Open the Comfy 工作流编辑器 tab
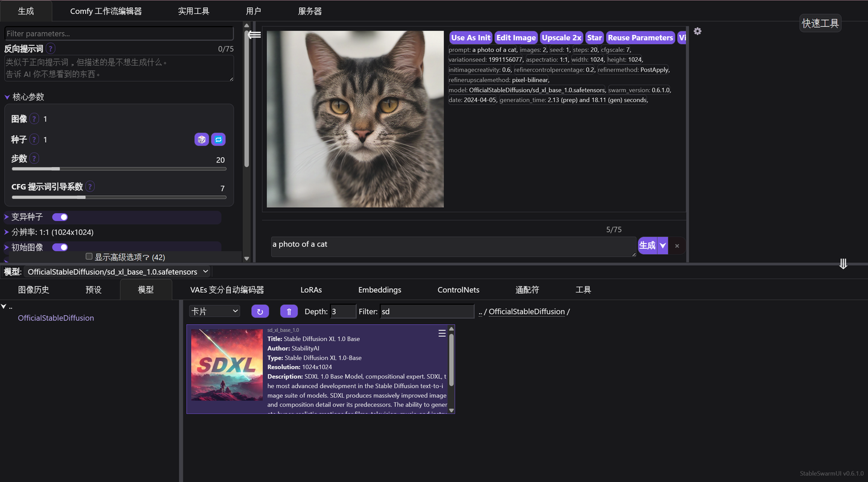The image size is (868, 482). (x=106, y=11)
